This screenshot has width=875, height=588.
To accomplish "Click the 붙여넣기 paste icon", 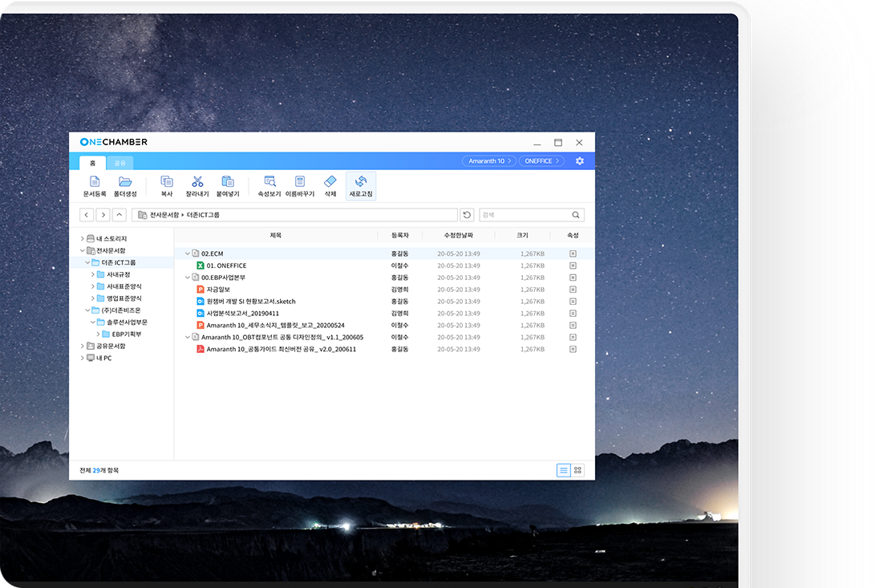I will (x=228, y=182).
